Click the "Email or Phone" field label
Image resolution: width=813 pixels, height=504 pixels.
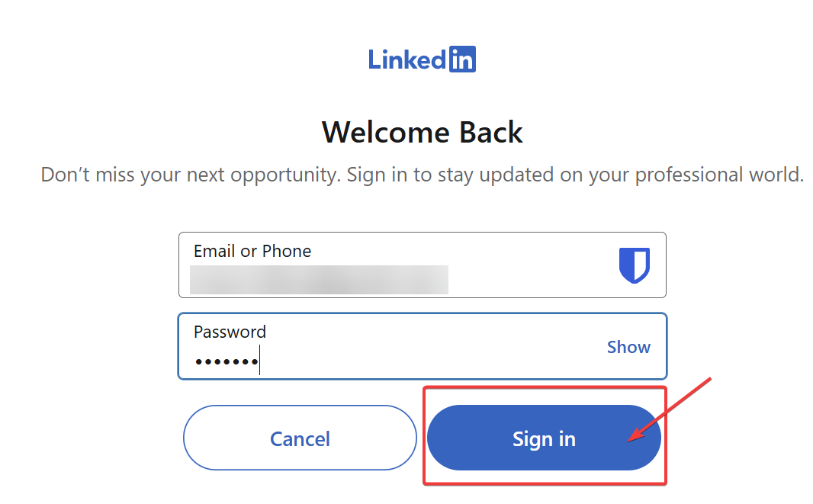tap(252, 251)
